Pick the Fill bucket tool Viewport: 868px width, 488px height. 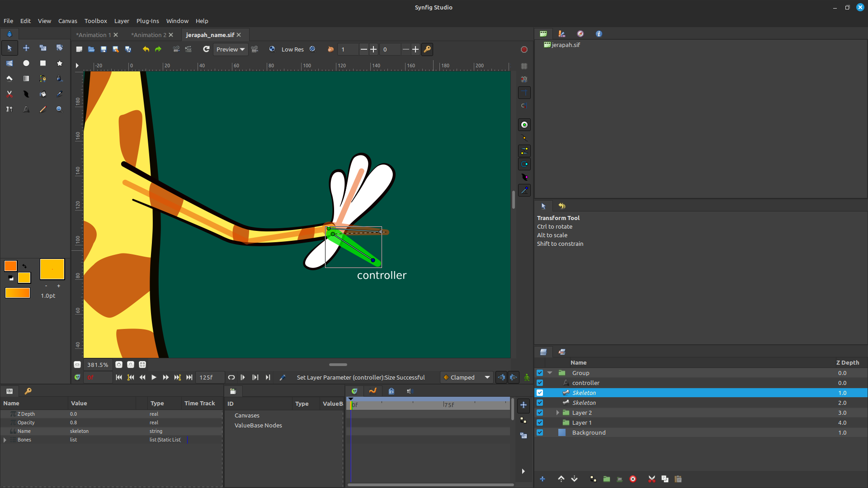point(43,94)
